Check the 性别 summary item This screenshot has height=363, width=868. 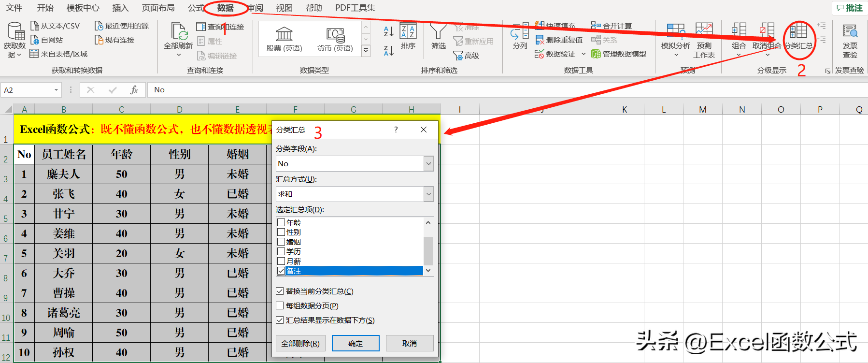pos(281,232)
